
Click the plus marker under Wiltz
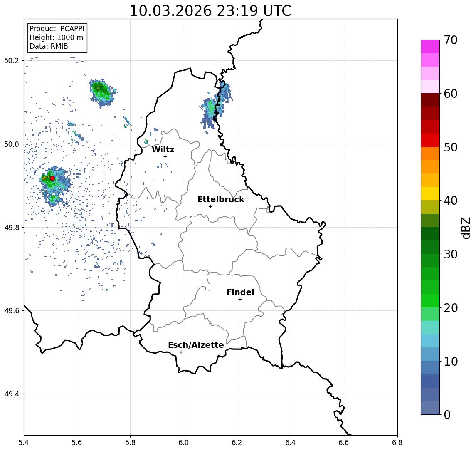click(x=165, y=157)
